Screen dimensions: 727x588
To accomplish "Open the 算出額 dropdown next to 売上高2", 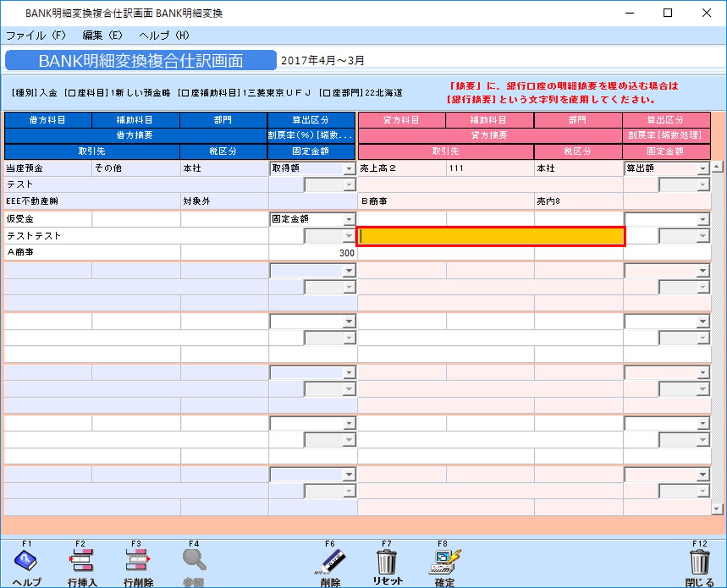I will pyautogui.click(x=703, y=169).
